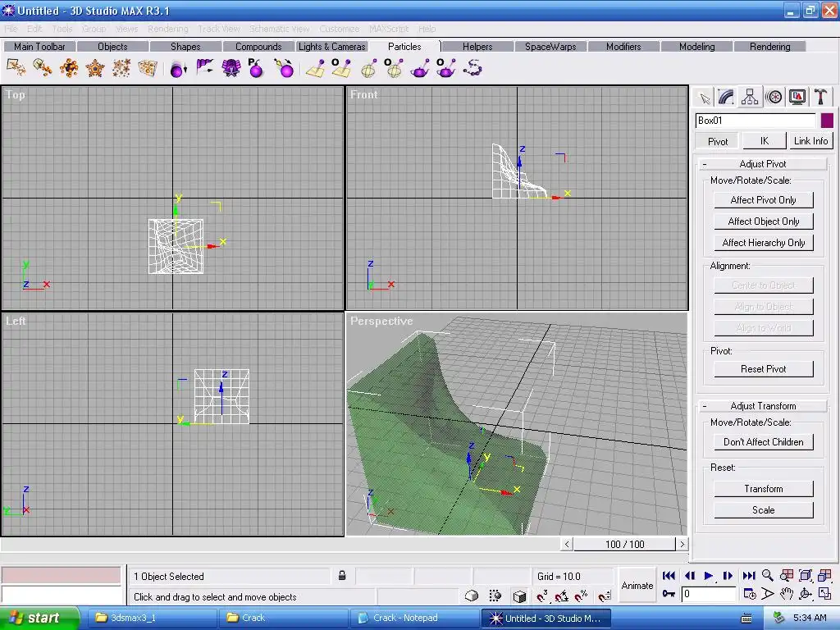Click the Zoom magnifier viewport tool
Screen dimensions: 840x630
click(x=767, y=575)
